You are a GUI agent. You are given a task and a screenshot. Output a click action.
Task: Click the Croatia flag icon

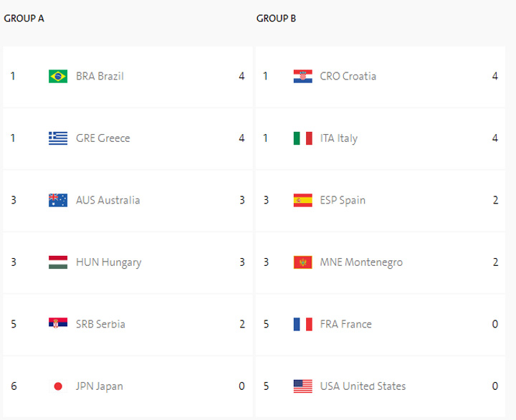[302, 76]
